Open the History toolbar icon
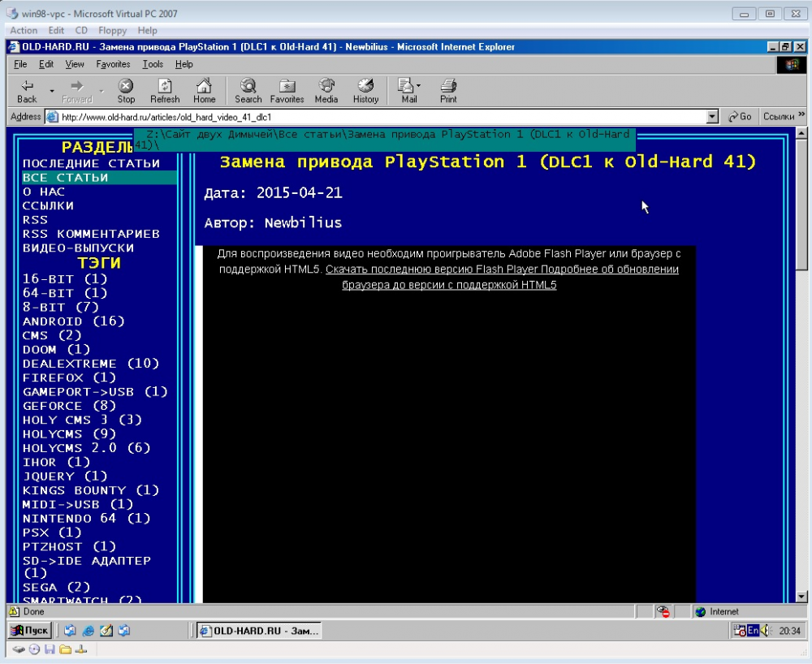812x664 pixels. pyautogui.click(x=365, y=91)
